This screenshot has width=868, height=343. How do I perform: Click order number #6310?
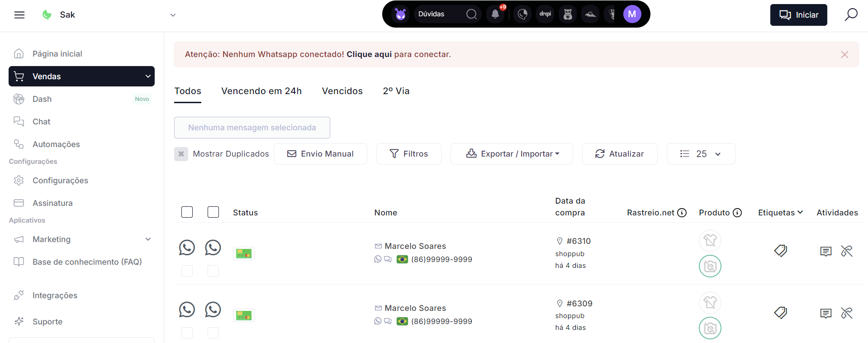pyautogui.click(x=579, y=241)
